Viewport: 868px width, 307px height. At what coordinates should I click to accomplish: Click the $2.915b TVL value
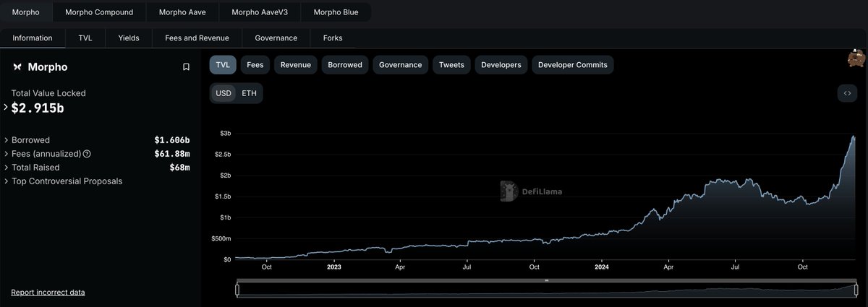click(x=38, y=108)
